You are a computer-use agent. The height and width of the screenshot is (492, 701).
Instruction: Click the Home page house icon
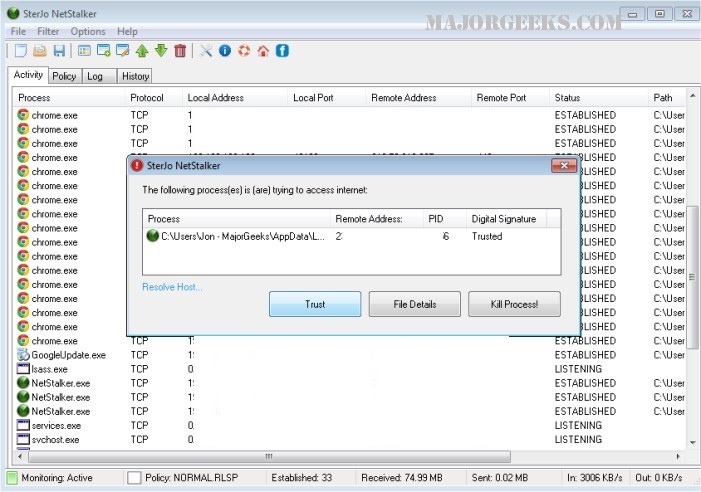click(x=263, y=50)
